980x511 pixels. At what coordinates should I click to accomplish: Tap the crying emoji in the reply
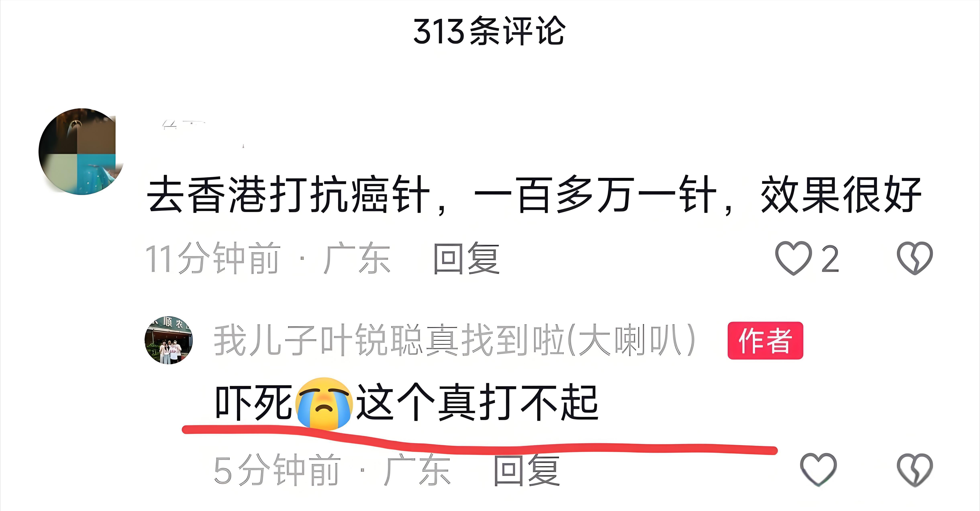(324, 403)
